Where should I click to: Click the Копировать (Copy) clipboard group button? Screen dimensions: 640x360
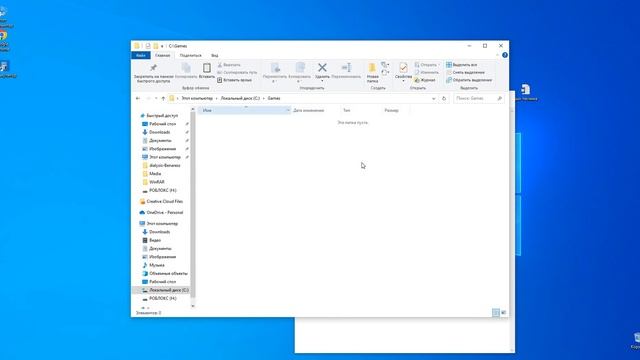point(186,70)
